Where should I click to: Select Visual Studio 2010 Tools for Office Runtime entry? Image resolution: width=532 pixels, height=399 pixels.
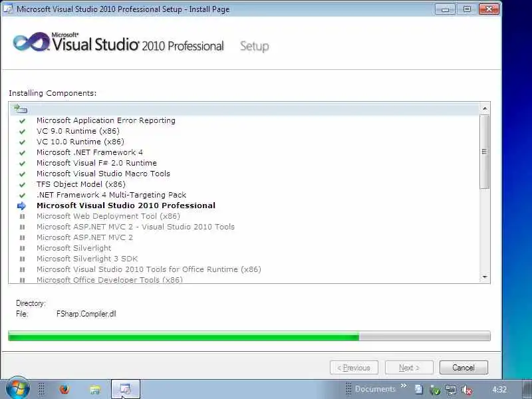(x=149, y=269)
